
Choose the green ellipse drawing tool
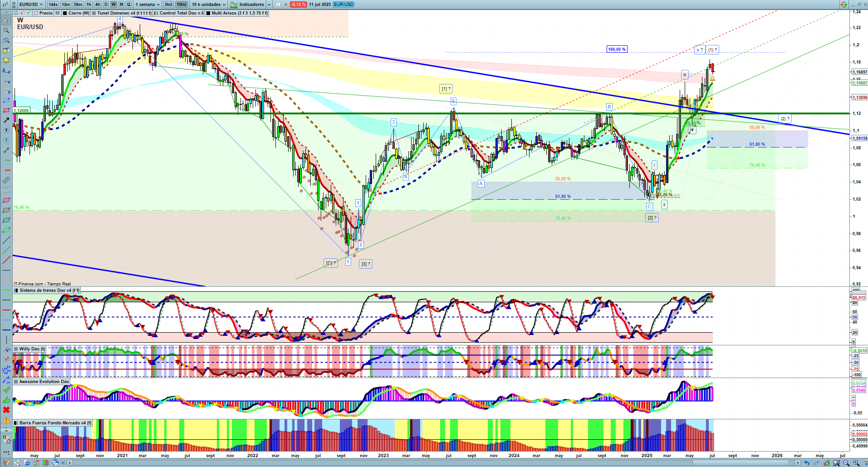(6, 220)
